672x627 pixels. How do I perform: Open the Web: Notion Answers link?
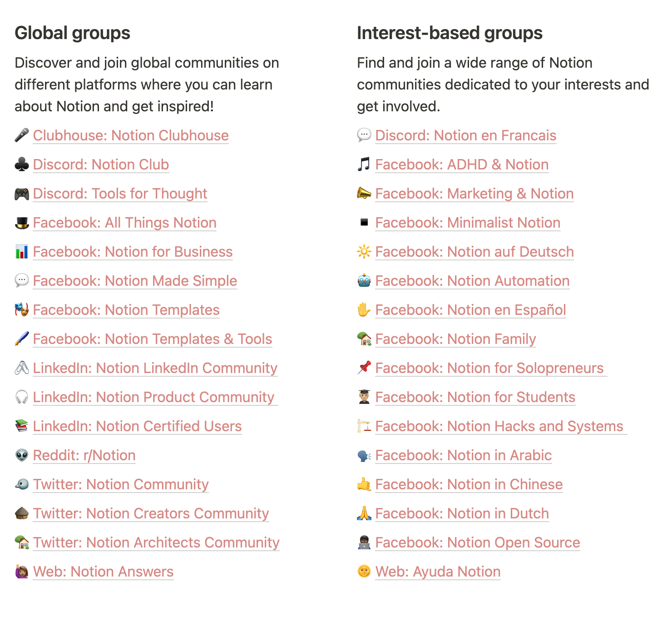(x=103, y=572)
